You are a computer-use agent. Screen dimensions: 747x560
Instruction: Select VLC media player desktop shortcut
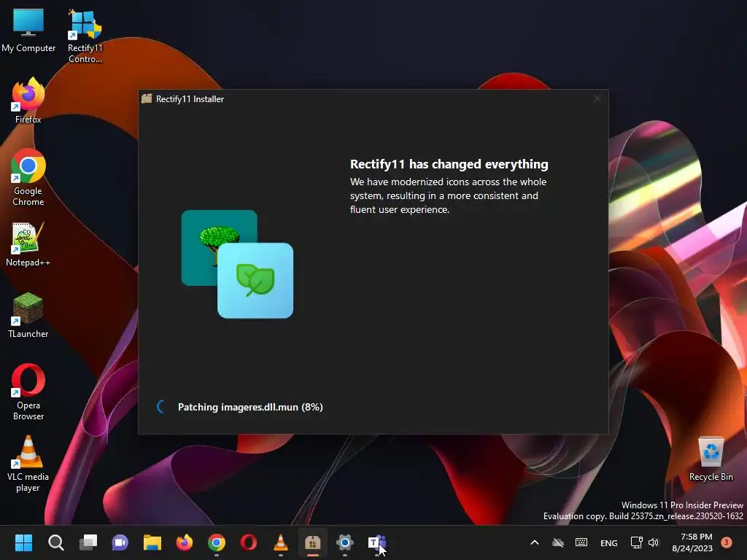tap(28, 463)
